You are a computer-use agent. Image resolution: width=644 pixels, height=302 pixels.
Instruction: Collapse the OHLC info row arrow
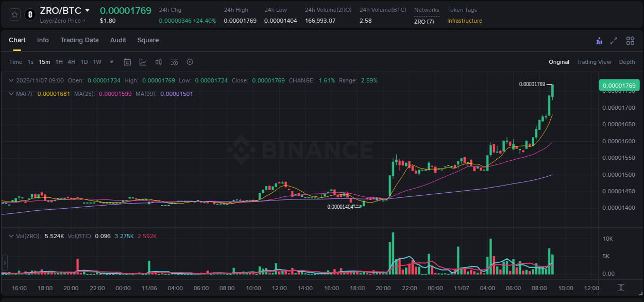coord(11,80)
